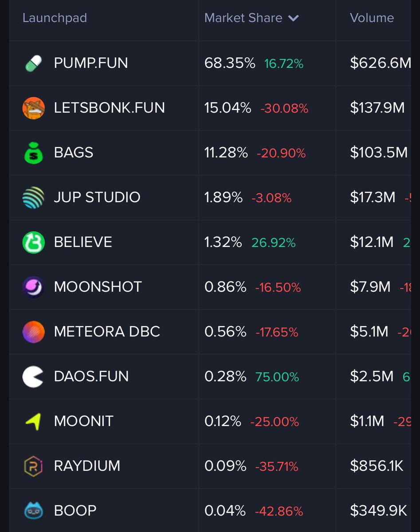
Task: Open the METEORA DBC launchpad name
Action: coord(107,332)
